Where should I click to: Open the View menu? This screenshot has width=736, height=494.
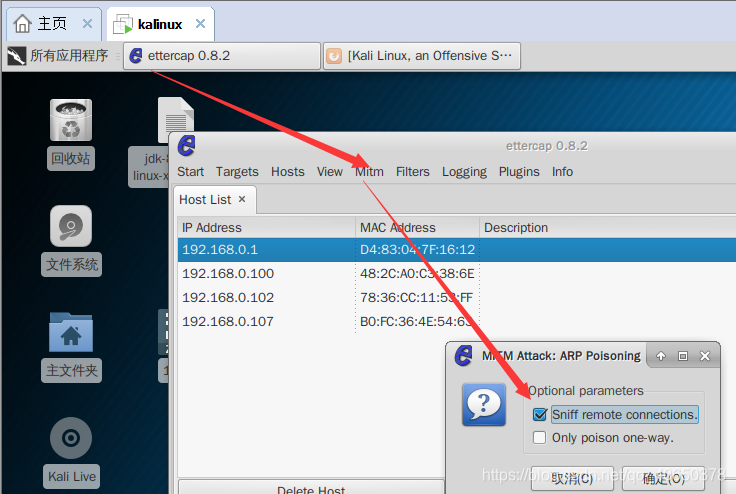pyautogui.click(x=330, y=172)
